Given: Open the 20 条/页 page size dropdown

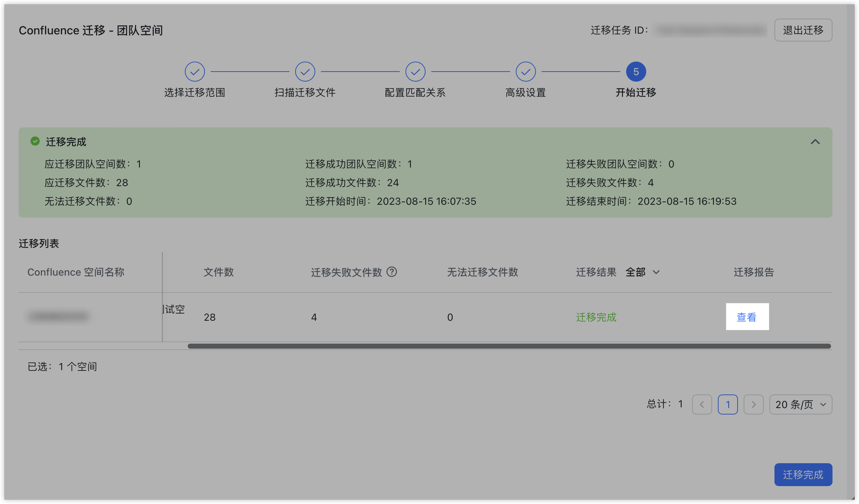Looking at the screenshot, I should point(801,404).
